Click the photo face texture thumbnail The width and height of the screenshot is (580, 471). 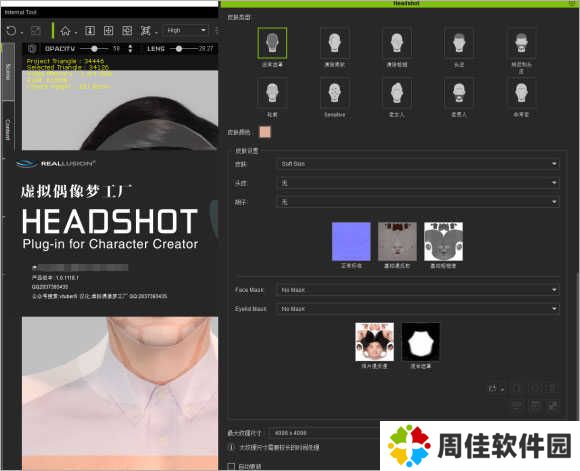pyautogui.click(x=374, y=342)
